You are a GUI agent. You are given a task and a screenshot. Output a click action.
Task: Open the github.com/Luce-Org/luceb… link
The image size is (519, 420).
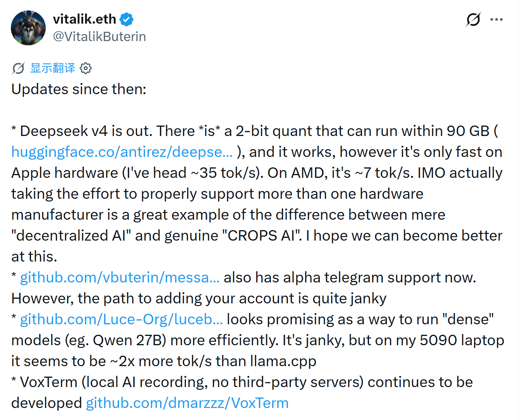point(121,319)
